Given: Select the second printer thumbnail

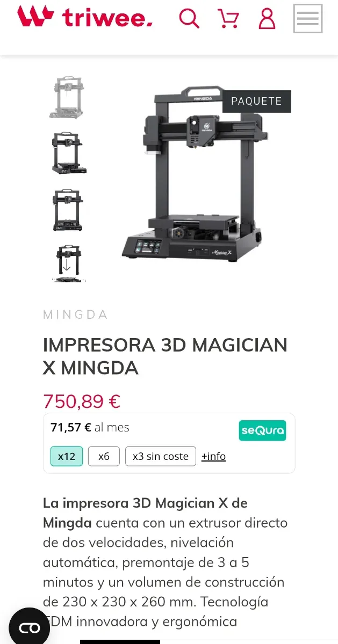Looking at the screenshot, I should [69, 153].
